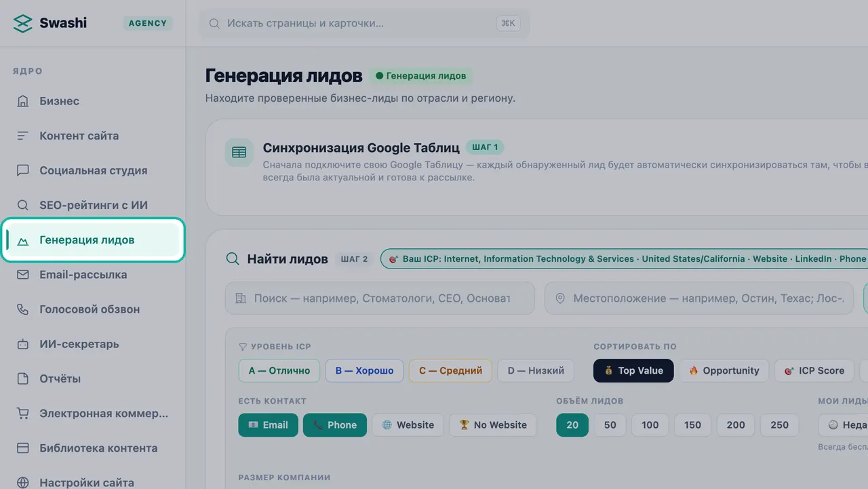868x489 pixels.
Task: Click the Google Sheets table icon
Action: tap(239, 153)
